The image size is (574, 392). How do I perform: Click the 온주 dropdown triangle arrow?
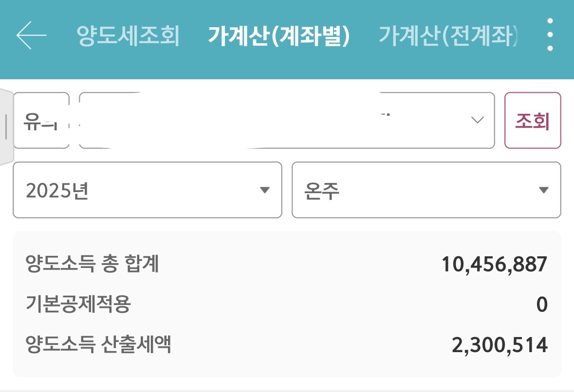(544, 190)
